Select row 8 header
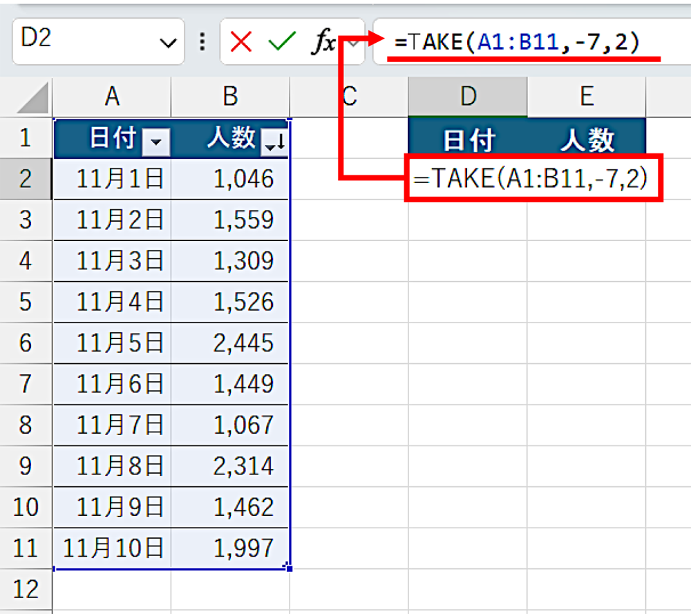 [26, 425]
